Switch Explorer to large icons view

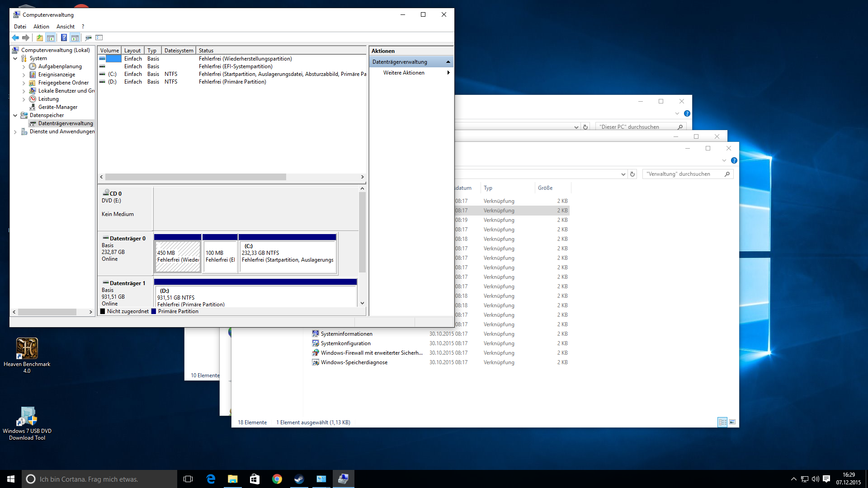point(732,422)
